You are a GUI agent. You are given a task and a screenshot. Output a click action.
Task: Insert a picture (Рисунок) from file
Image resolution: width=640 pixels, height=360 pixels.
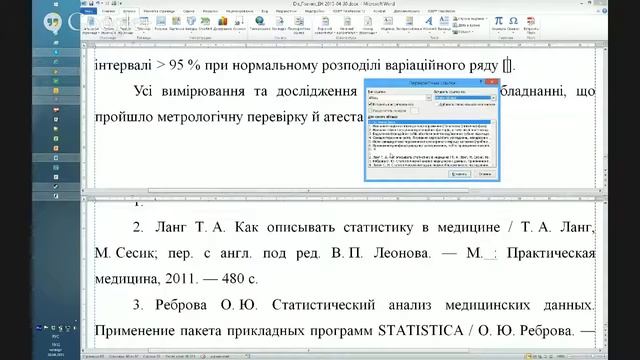click(161, 24)
